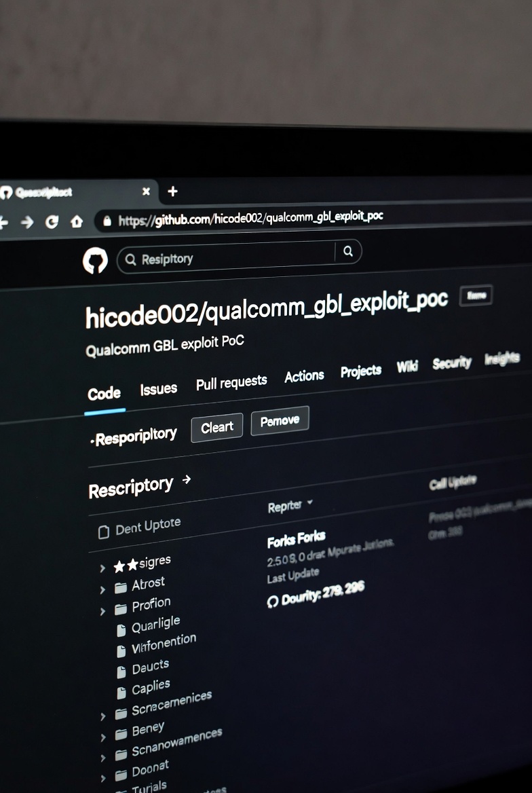This screenshot has height=793, width=532.
Task: Expand the Atrost folder
Action: coord(102,590)
